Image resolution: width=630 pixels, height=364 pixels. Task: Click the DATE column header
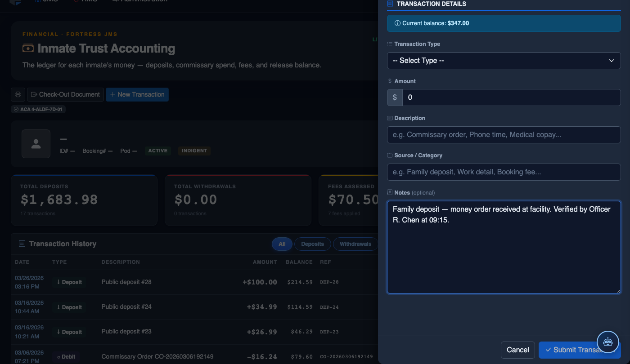[22, 262]
